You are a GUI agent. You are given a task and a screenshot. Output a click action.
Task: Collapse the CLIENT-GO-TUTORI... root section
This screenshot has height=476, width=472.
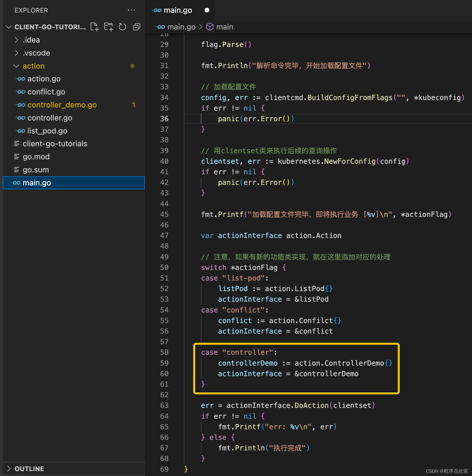9,27
